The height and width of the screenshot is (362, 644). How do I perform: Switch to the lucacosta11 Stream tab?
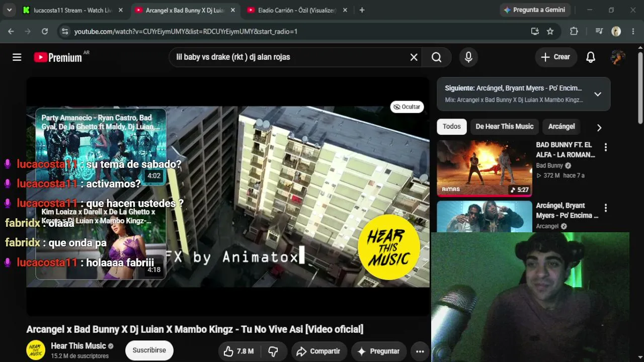[x=73, y=10]
